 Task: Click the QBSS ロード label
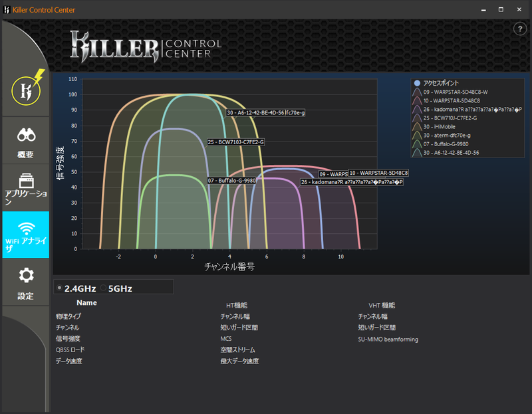point(70,350)
